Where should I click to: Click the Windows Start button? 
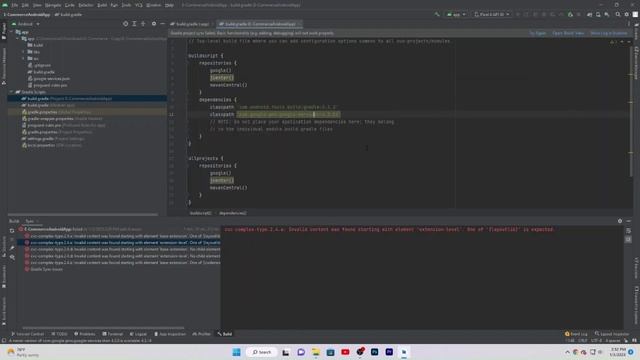click(236, 352)
